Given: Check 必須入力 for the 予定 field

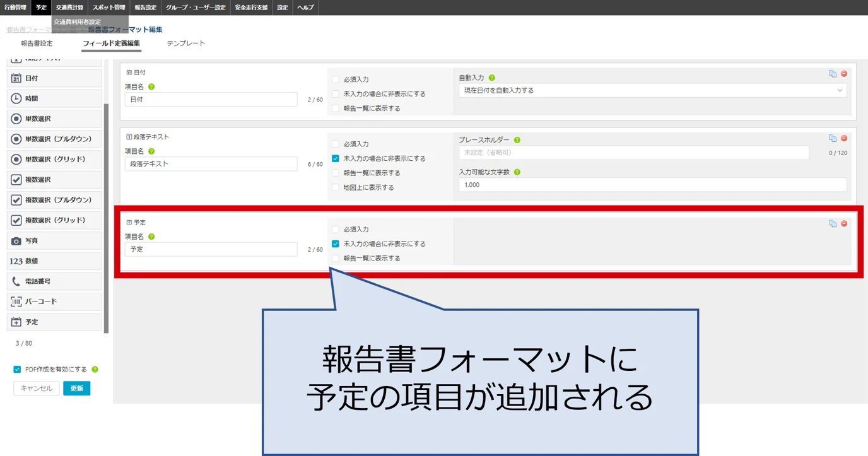Looking at the screenshot, I should tap(336, 230).
